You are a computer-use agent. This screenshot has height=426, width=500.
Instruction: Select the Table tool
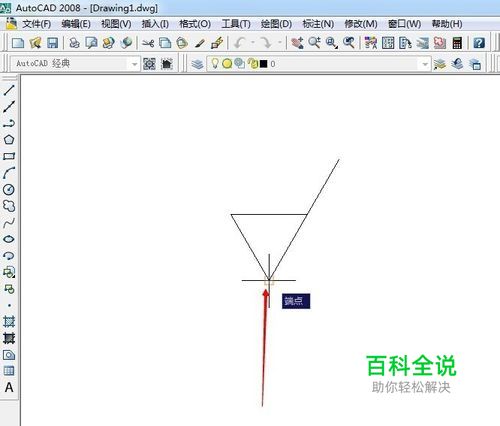pos(9,371)
